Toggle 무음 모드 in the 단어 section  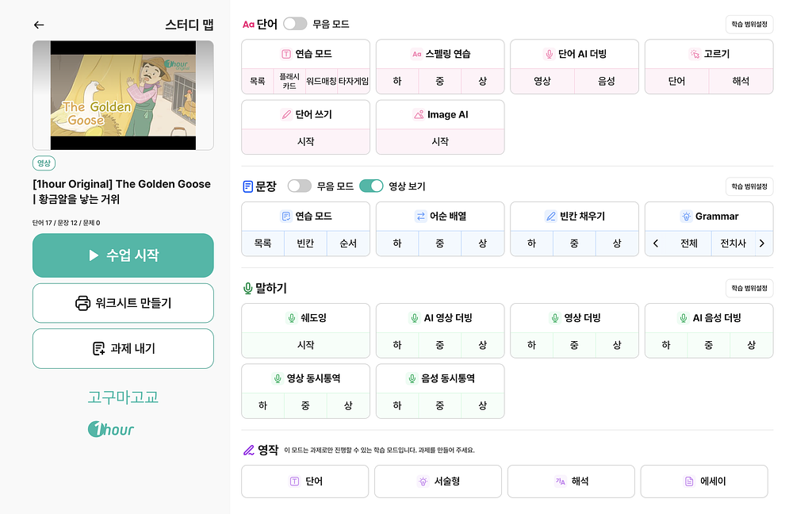pos(295,23)
